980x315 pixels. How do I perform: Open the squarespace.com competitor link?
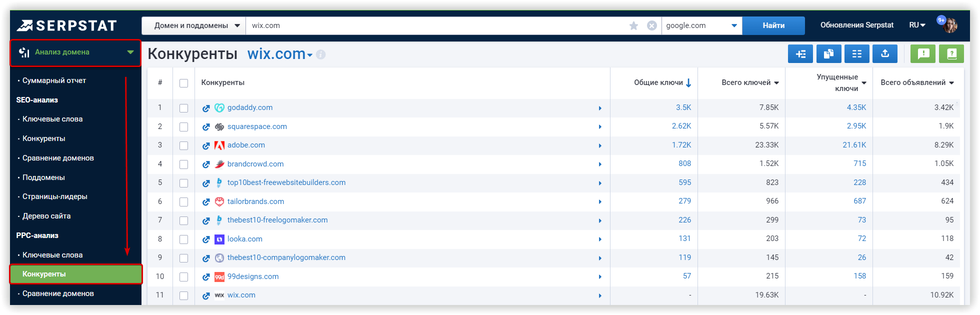[257, 126]
